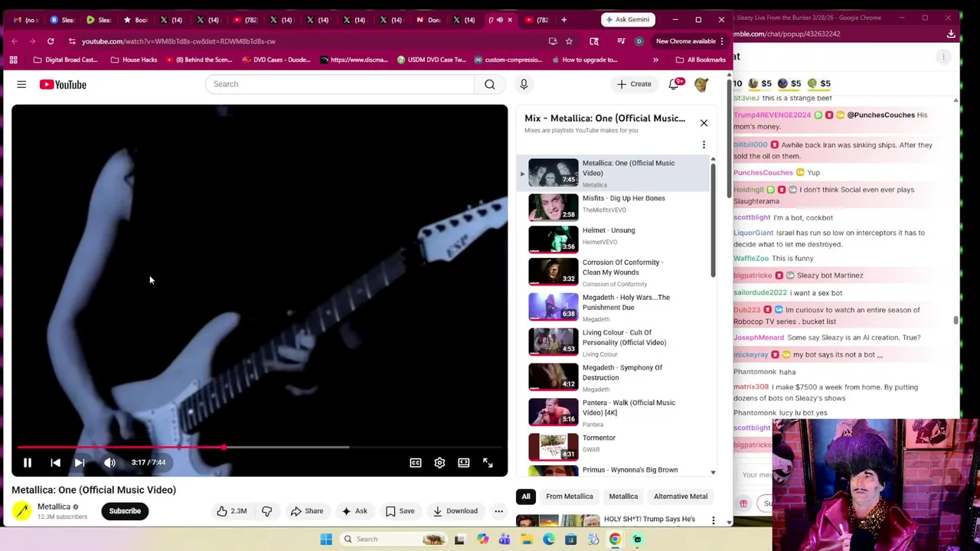The height and width of the screenshot is (551, 980).
Task: Open more actions ellipsis under the video
Action: click(498, 511)
